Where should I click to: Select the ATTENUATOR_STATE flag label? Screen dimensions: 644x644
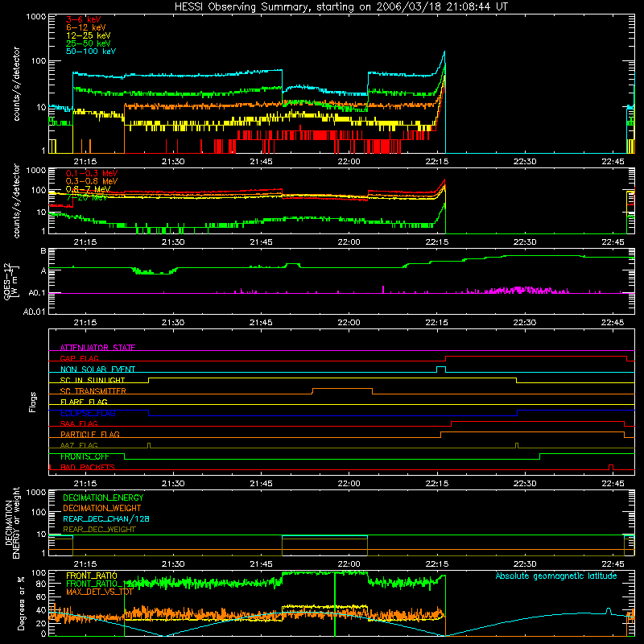pyautogui.click(x=97, y=348)
